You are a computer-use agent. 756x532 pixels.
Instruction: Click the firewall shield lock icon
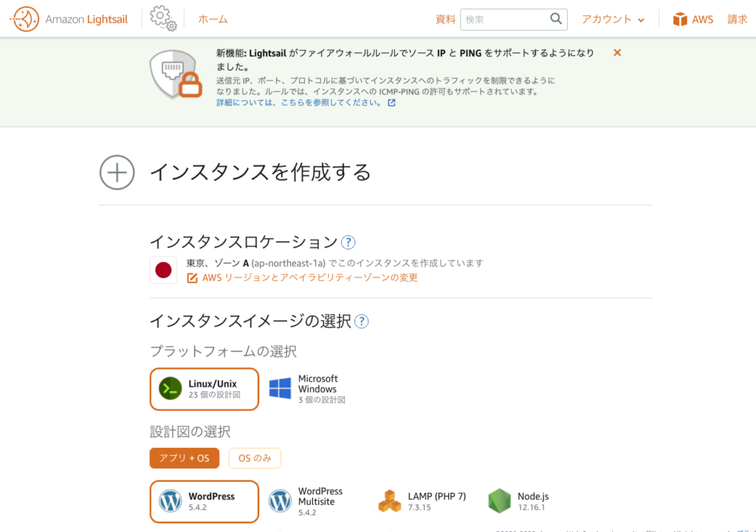click(x=176, y=75)
